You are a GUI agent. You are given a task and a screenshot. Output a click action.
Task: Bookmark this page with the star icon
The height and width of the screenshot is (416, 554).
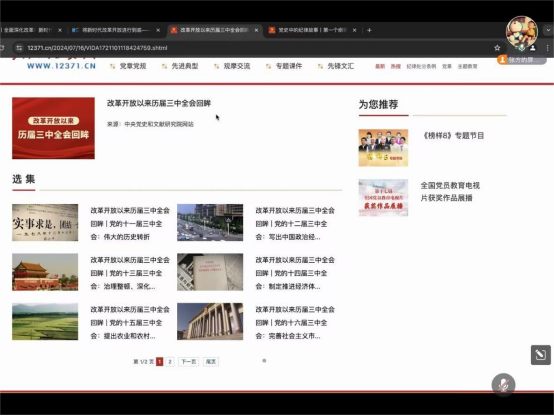[497, 48]
